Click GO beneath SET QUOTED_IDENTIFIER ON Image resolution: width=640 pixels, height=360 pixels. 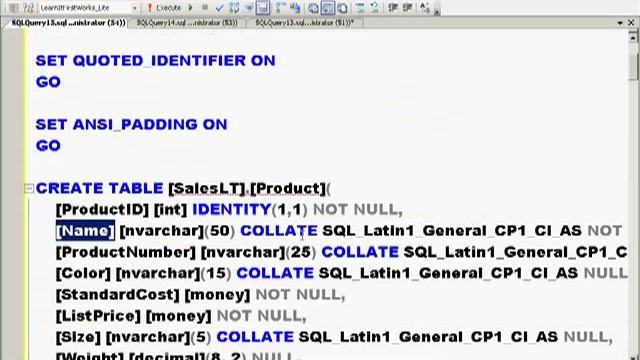tap(48, 82)
